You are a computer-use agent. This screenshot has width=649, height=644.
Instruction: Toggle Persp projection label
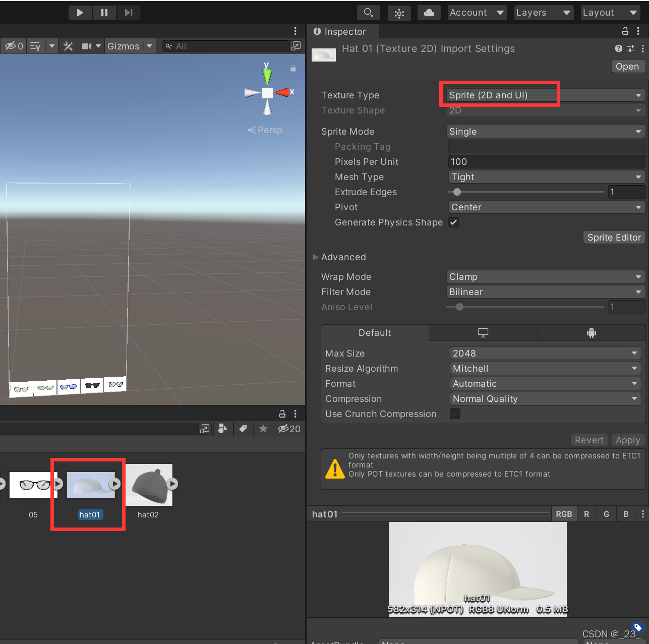point(265,130)
